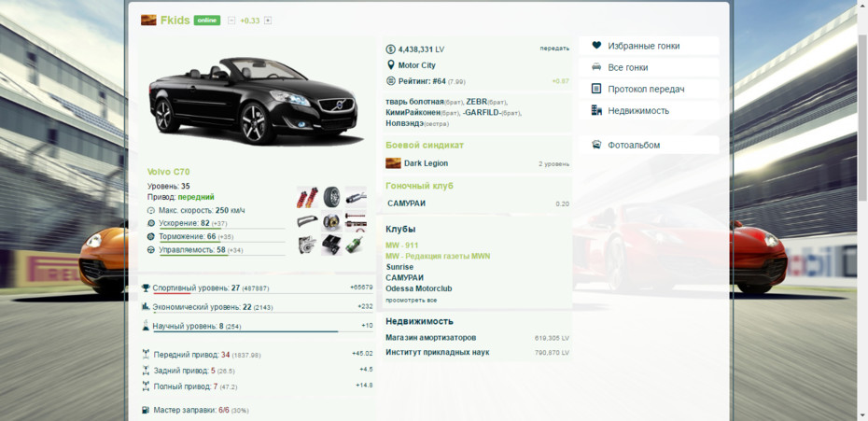Click the location pin beside Motor City
Screen dimensions: 868x421
point(391,64)
